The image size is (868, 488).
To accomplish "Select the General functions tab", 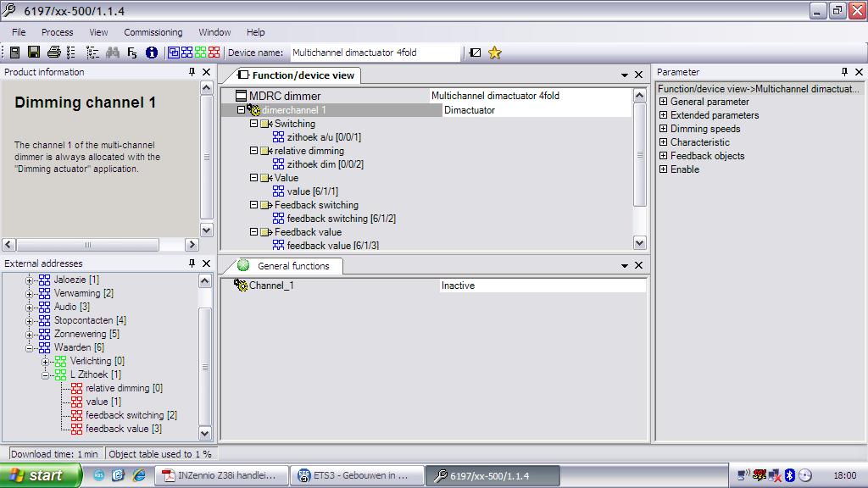I will point(292,266).
